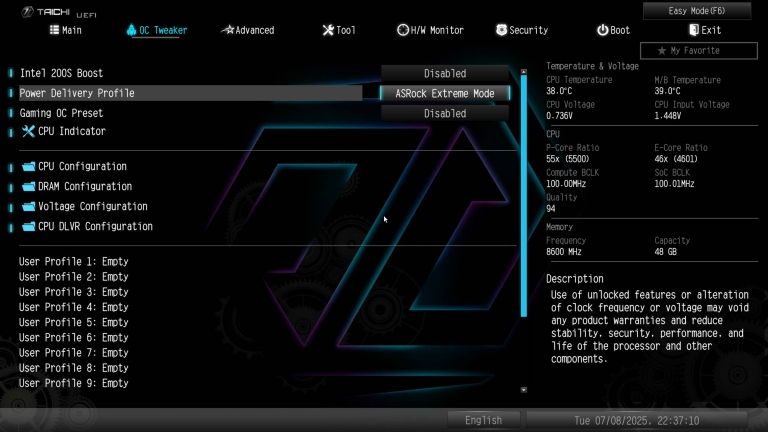Image resolution: width=768 pixels, height=432 pixels.
Task: Click User Profile 7: Empty
Action: pos(73,353)
